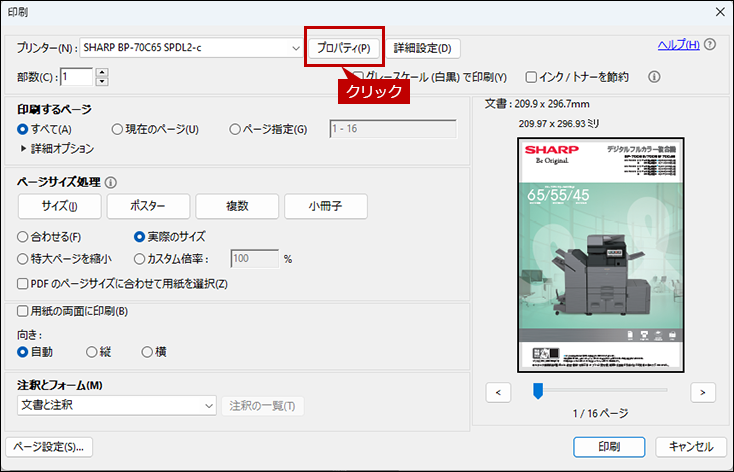Click the プロパティ(P) button

tap(344, 48)
